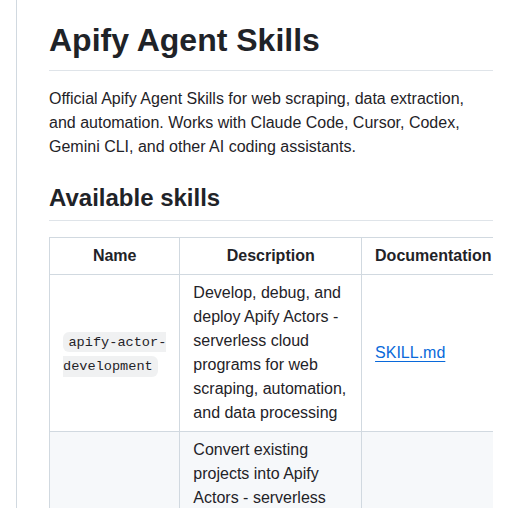Click the 'Convert existing projects into Apify' description

pyautogui.click(x=259, y=474)
